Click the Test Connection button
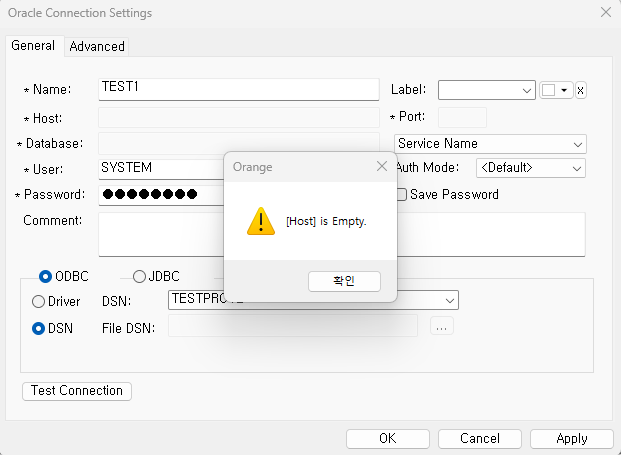The image size is (621, 455). 77,391
